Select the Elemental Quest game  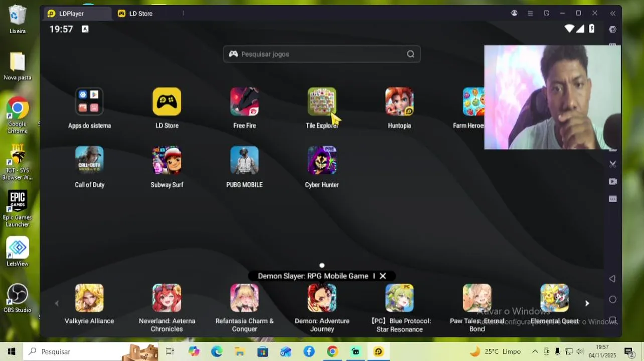pyautogui.click(x=554, y=298)
